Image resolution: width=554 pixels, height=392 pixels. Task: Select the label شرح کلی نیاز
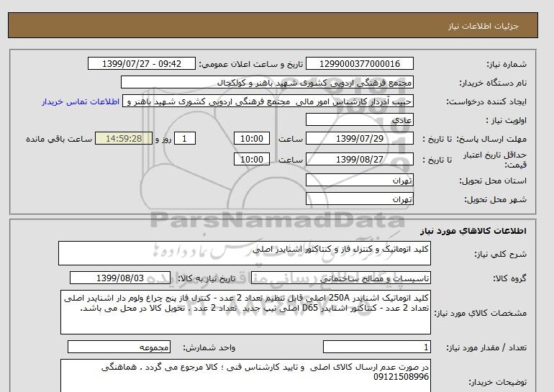pyautogui.click(x=500, y=254)
